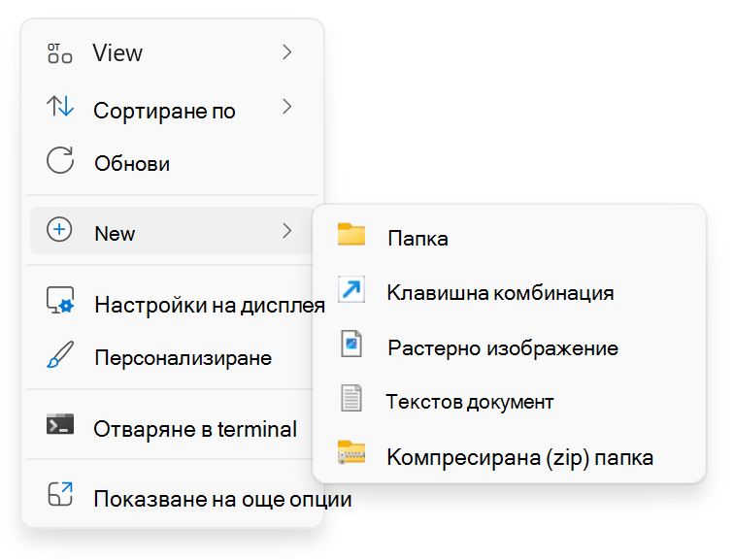
Task: Create new Папка from submenu
Action: pos(510,235)
